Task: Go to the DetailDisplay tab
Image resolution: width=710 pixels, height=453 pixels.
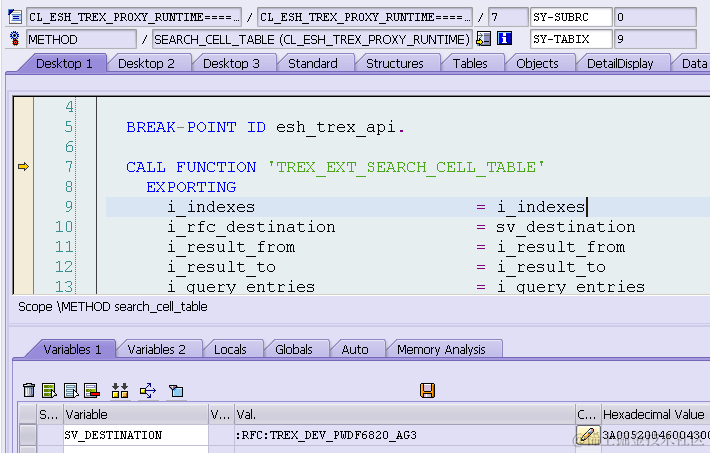Action: click(x=620, y=63)
